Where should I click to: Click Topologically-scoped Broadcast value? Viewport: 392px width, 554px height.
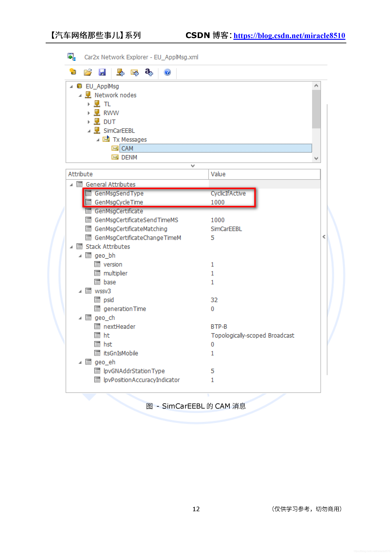click(252, 335)
